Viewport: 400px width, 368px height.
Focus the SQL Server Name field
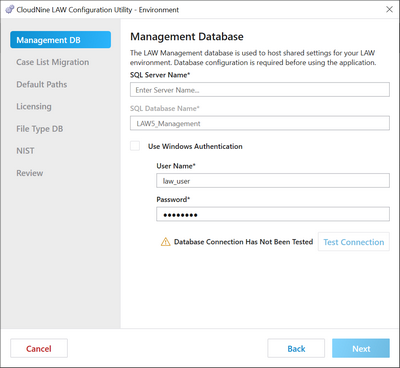[x=260, y=90]
